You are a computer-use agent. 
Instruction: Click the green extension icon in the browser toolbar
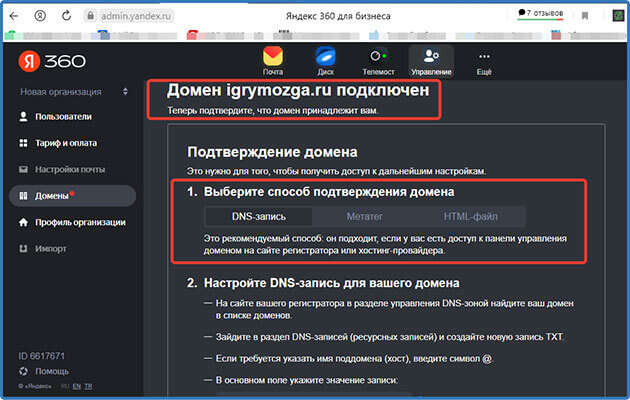[618, 16]
